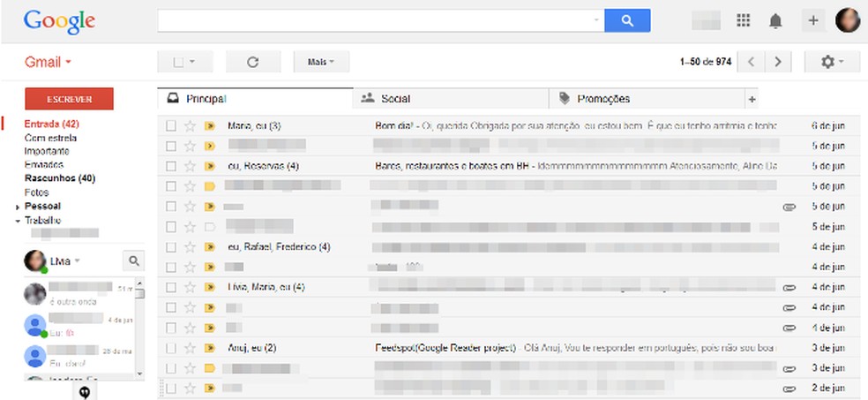The width and height of the screenshot is (868, 400).
Task: Open Fotos label
Action: click(36, 192)
